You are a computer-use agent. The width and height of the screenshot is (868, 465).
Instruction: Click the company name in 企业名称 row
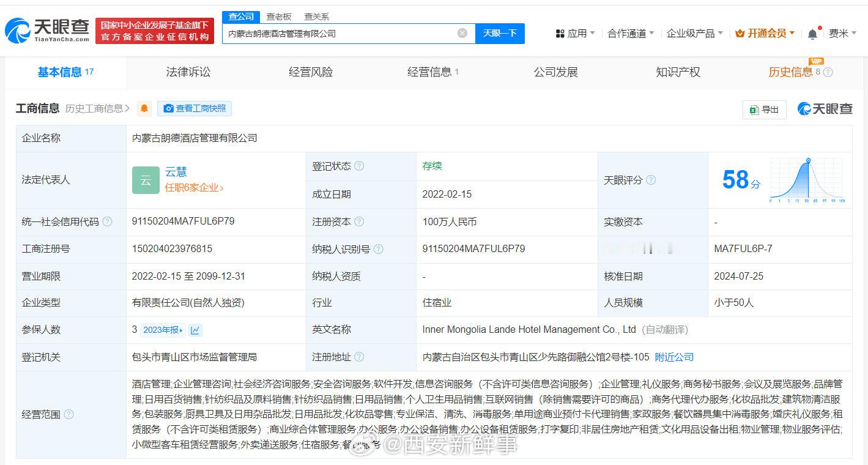[x=195, y=138]
